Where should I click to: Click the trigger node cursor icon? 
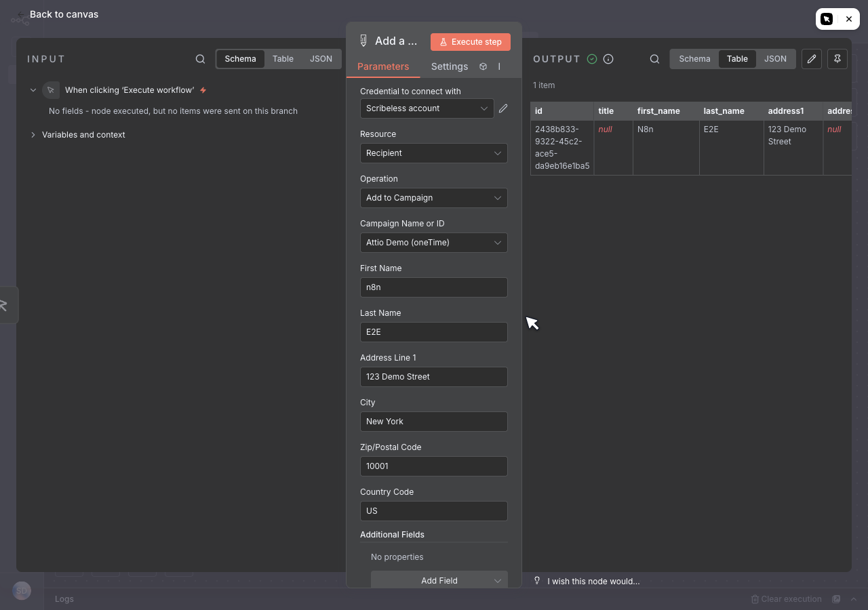tap(51, 90)
